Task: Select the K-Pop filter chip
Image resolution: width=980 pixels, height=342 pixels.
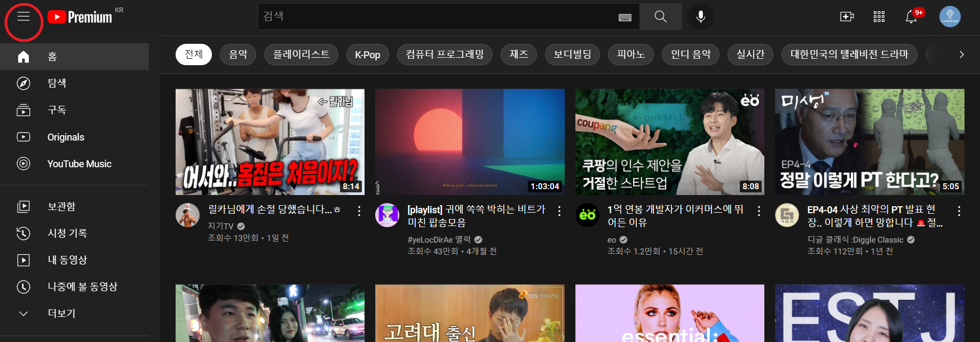Action: click(368, 55)
